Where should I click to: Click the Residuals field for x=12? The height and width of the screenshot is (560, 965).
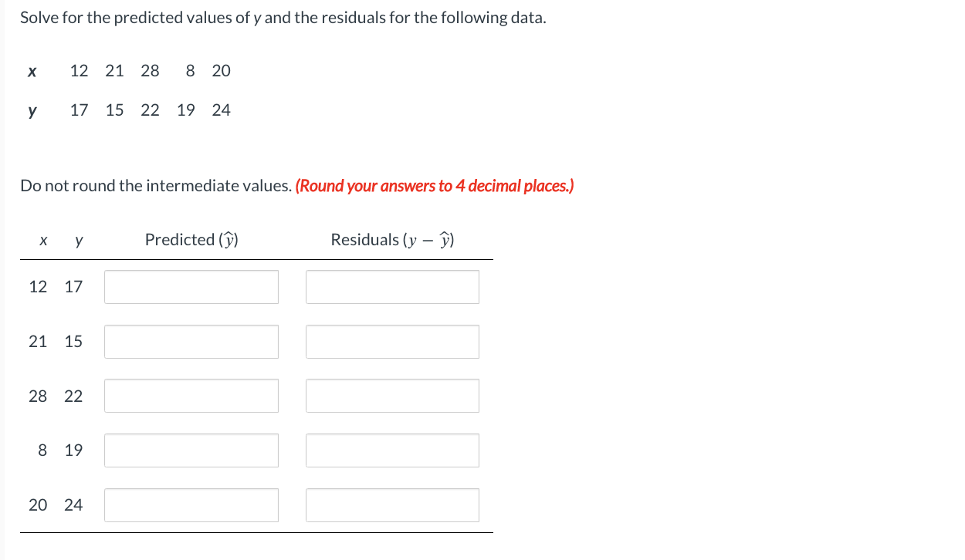point(392,286)
